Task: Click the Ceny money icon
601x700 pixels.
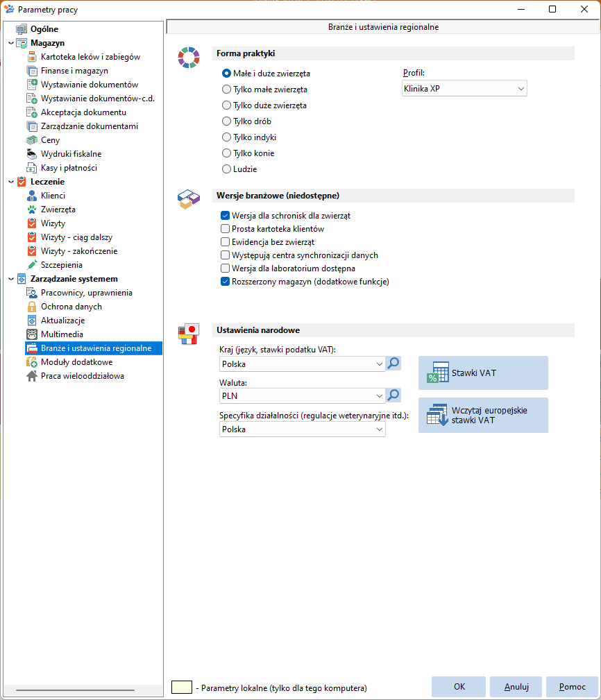Action: 32,140
